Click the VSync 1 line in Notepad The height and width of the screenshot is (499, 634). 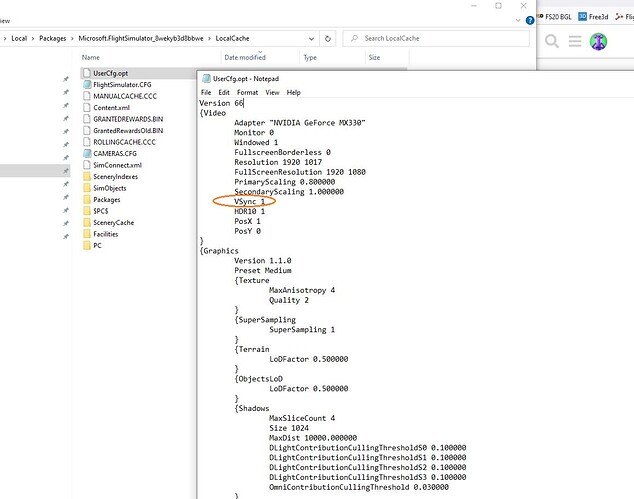[x=249, y=201]
